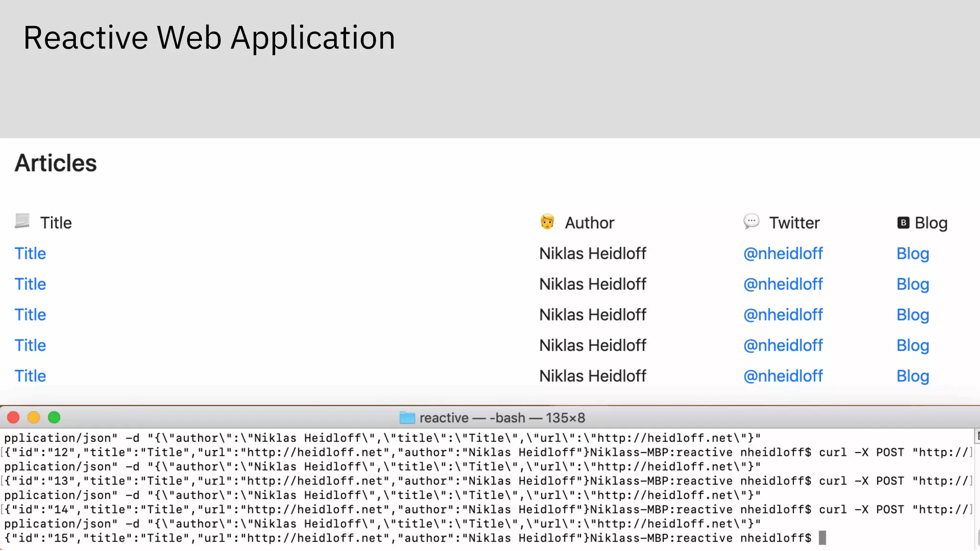Open the second Title article link

(x=30, y=284)
